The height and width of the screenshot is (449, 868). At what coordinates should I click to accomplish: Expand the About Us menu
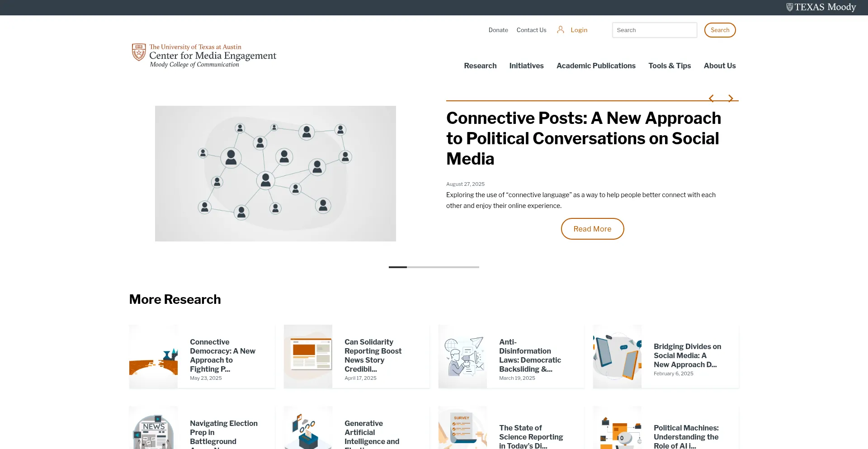(x=720, y=66)
